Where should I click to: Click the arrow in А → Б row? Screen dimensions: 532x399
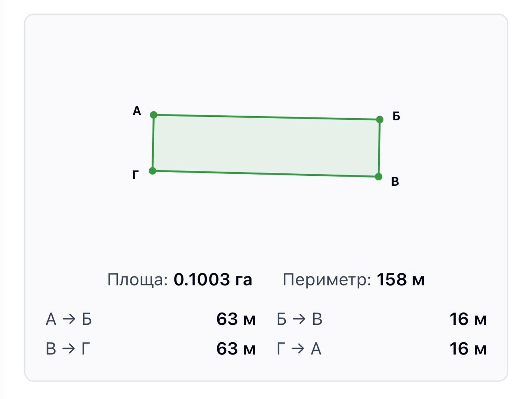tap(69, 319)
